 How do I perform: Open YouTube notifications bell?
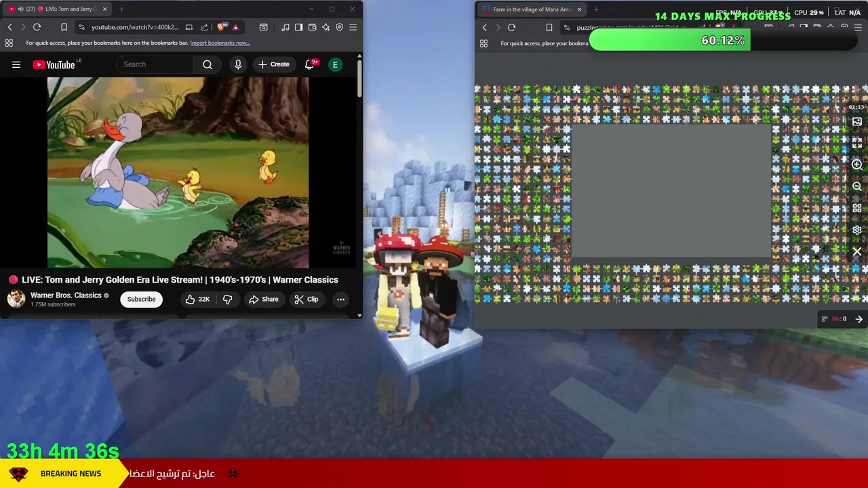[x=310, y=64]
